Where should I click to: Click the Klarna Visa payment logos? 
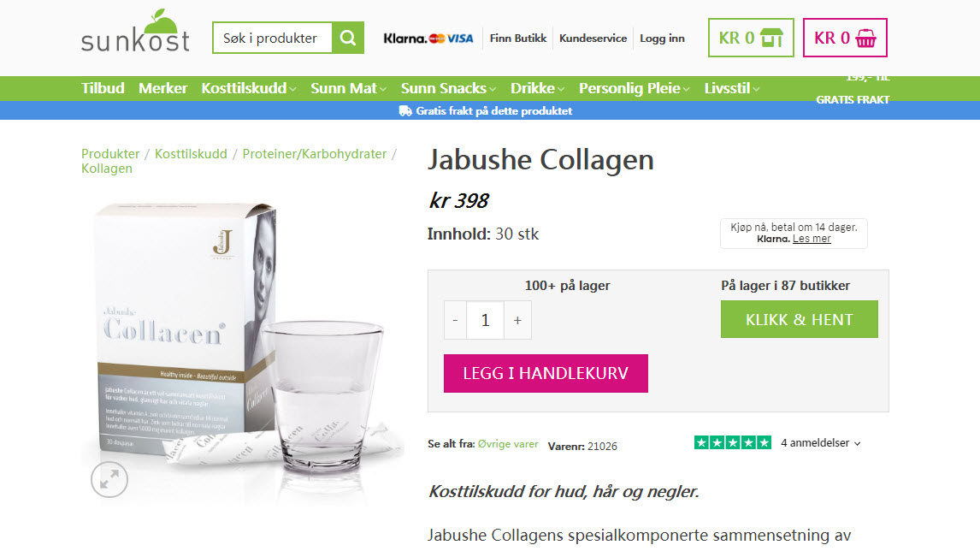point(428,39)
